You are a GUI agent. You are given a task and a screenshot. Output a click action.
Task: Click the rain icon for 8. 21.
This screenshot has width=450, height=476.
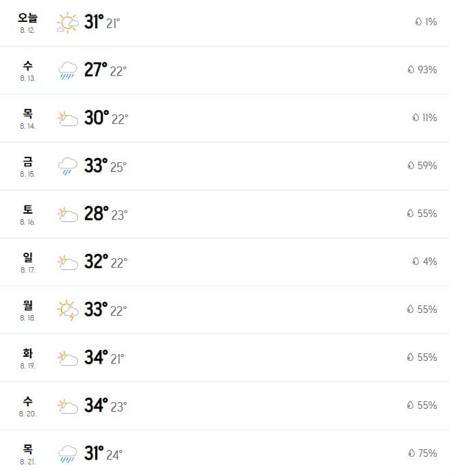coord(68,454)
